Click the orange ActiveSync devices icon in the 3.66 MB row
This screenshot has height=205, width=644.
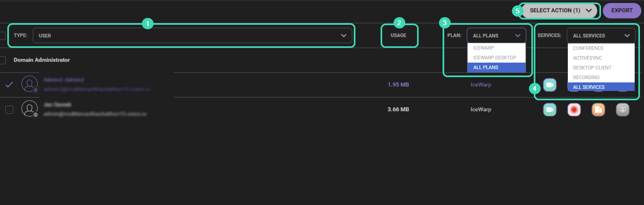598,110
